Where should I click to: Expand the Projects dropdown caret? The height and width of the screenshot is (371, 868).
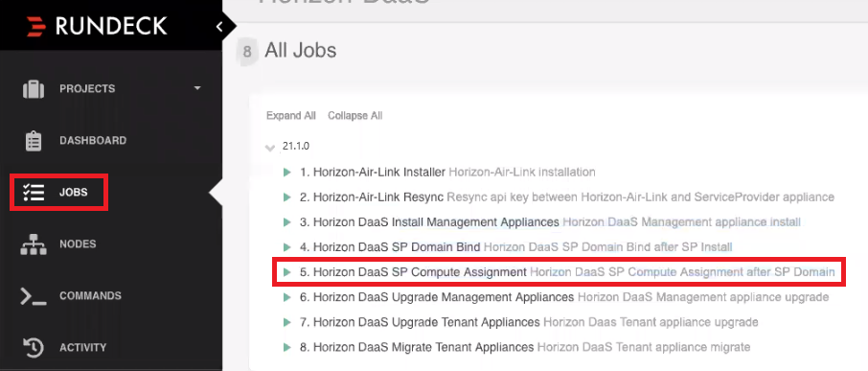tap(197, 88)
